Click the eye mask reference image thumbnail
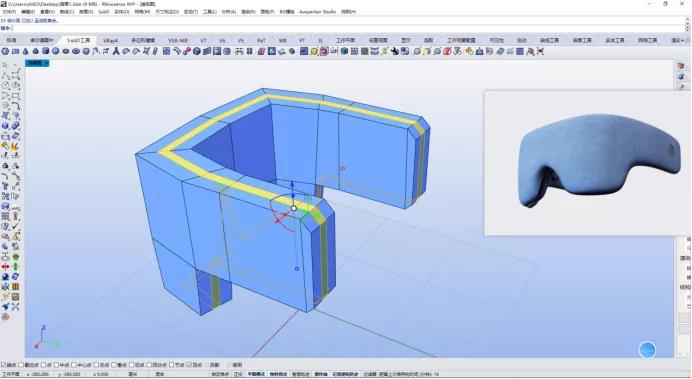 point(587,162)
